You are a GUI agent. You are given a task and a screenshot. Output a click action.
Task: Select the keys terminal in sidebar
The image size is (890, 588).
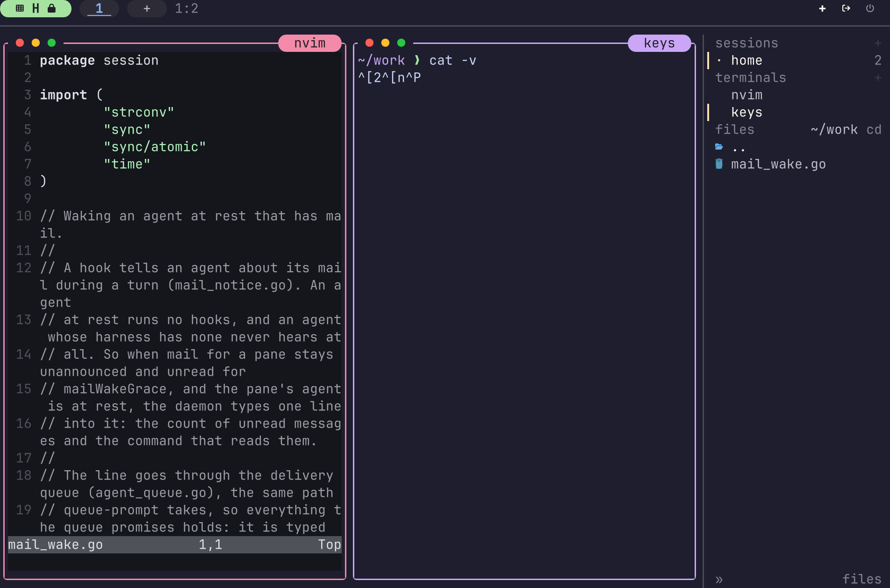point(795,112)
